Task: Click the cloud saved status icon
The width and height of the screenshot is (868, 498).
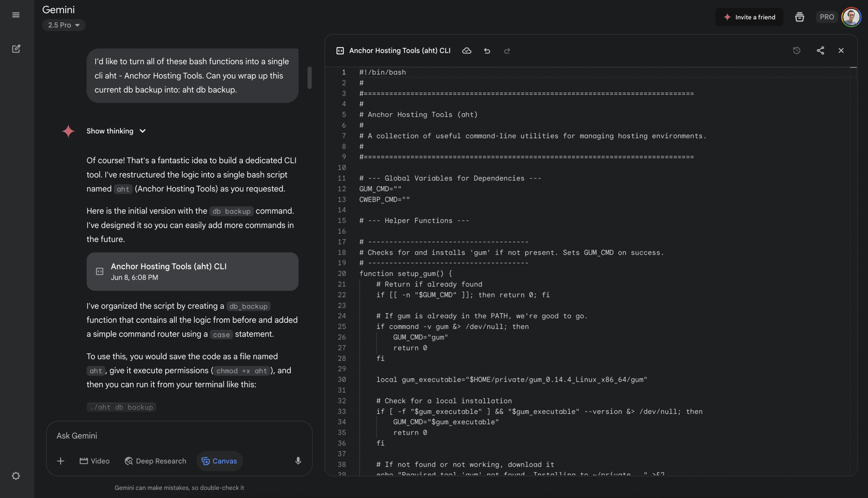Action: 467,51
